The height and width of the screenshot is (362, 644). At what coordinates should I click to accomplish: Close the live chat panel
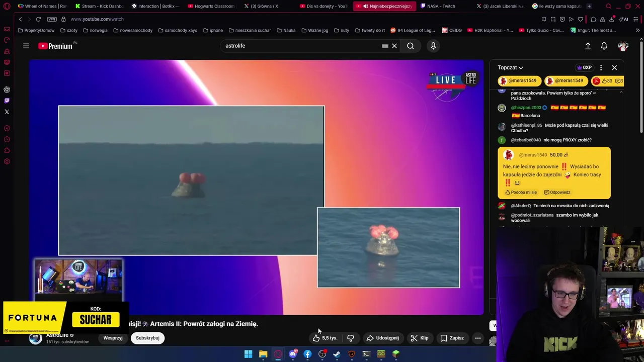(614, 67)
